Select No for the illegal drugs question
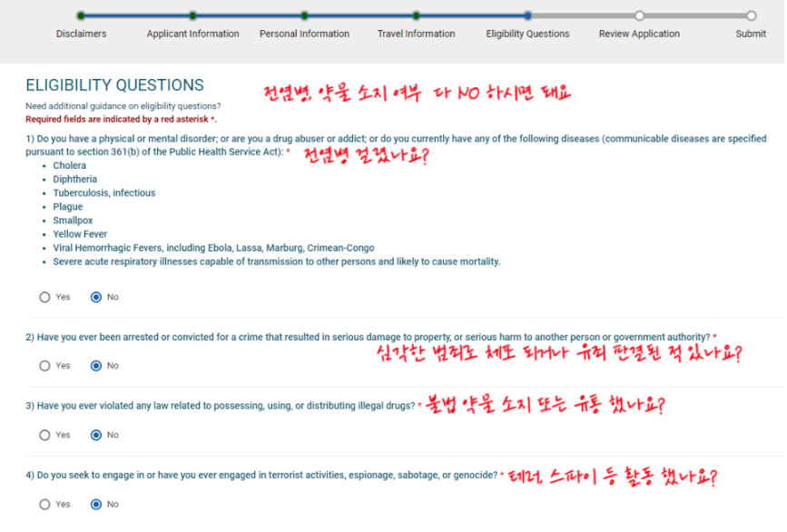 96,435
